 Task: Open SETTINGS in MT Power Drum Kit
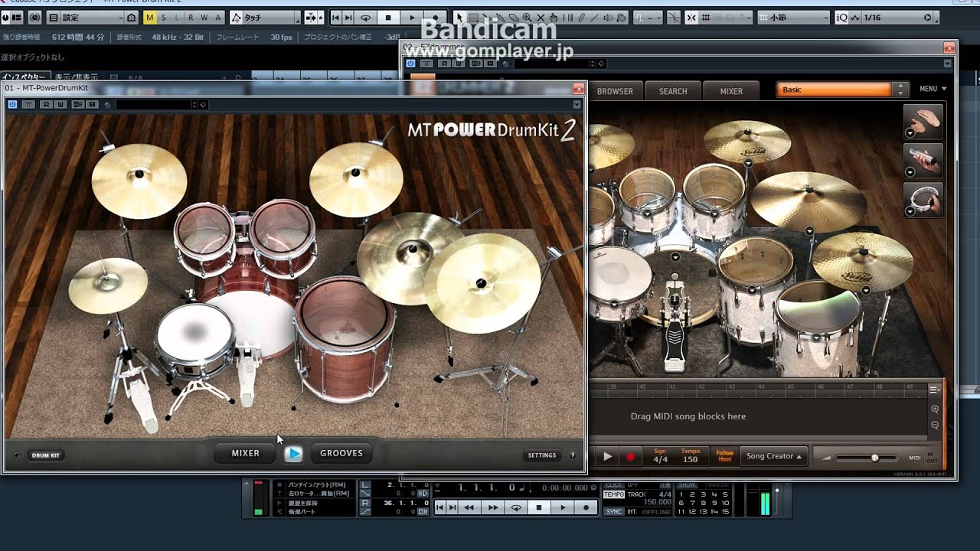(x=542, y=455)
